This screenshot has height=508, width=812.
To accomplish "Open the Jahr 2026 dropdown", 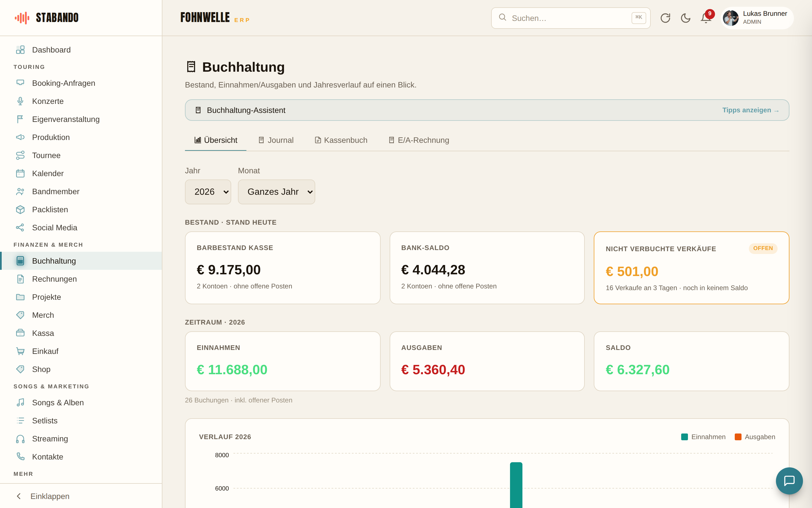I will click(x=208, y=192).
